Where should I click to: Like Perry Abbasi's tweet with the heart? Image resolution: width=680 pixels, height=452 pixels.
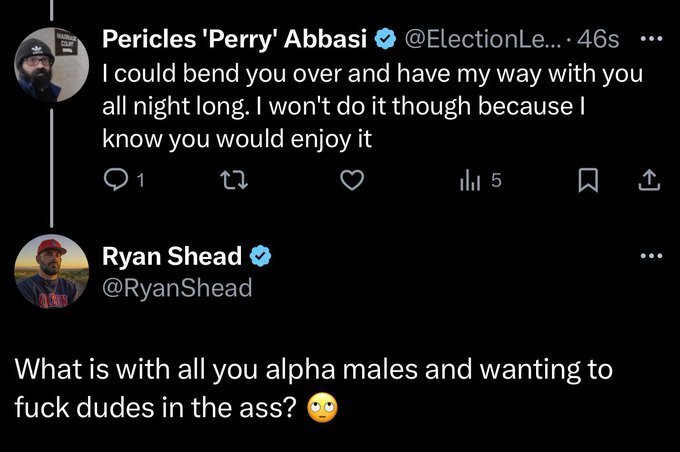point(349,181)
